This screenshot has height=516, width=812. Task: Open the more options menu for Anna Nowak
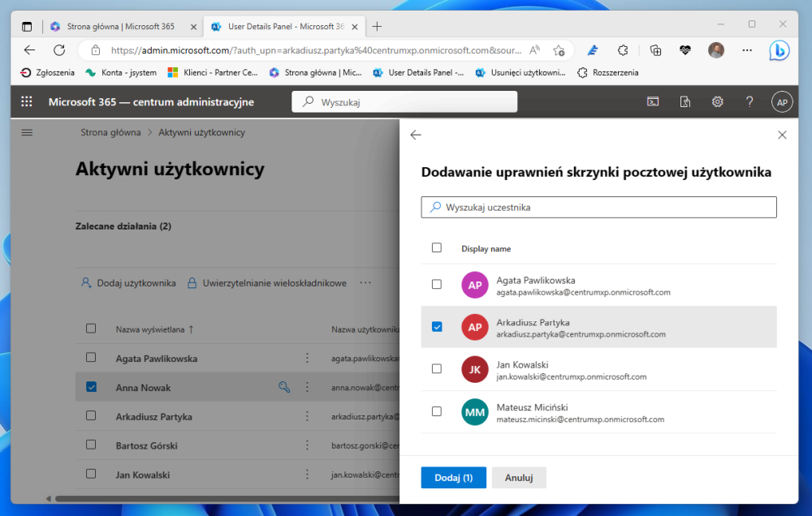tap(307, 387)
